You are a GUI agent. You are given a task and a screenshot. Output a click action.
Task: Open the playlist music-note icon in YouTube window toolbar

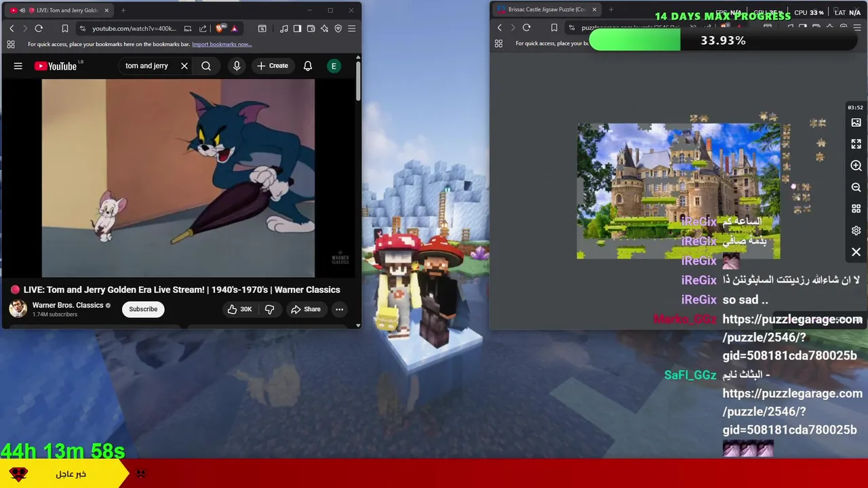tap(283, 28)
